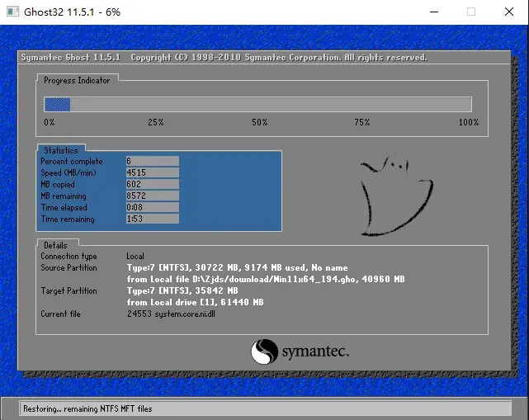The height and width of the screenshot is (420, 529).
Task: Select the Statistics group title
Action: pyautogui.click(x=61, y=150)
